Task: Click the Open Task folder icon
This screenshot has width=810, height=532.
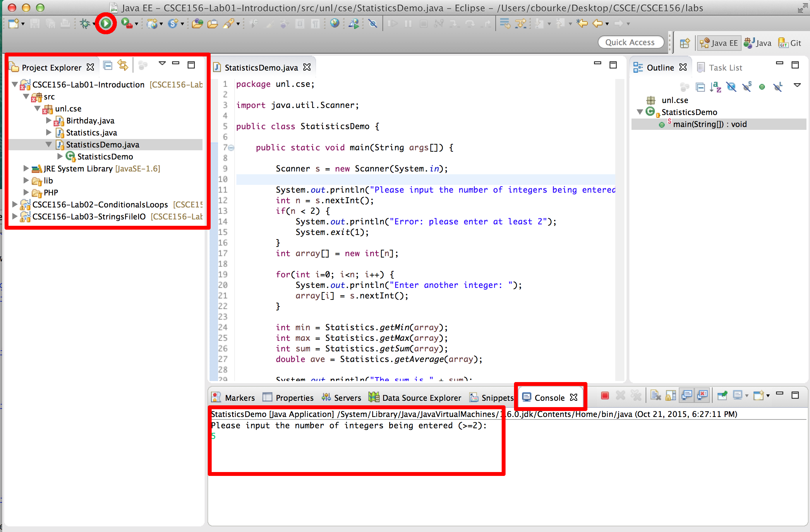Action: (212, 24)
